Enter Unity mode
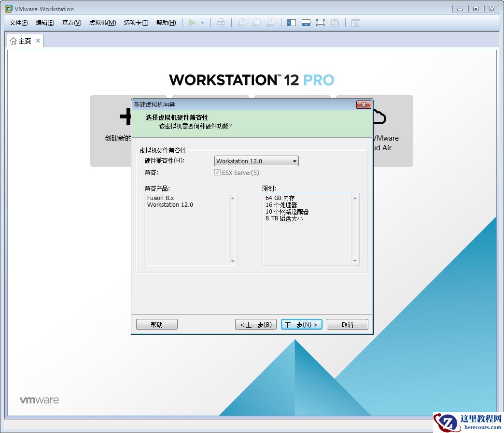This screenshot has width=504, height=433. pyautogui.click(x=335, y=22)
